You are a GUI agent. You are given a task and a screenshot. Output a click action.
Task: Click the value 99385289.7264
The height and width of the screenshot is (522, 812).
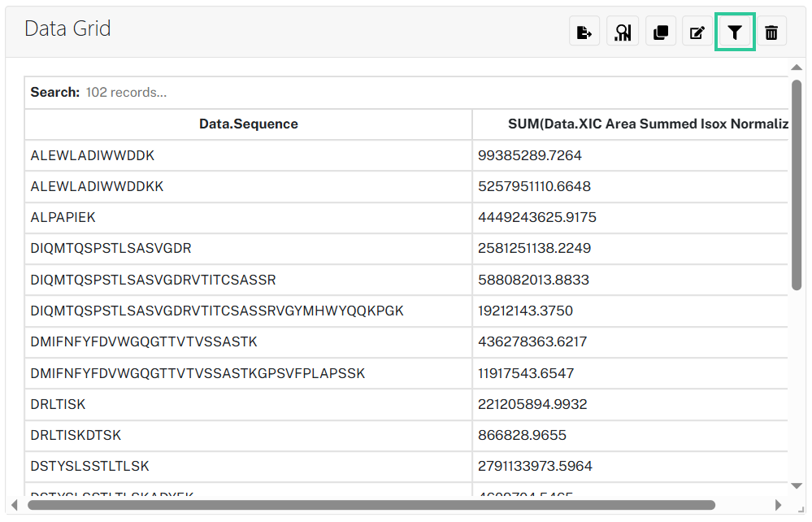coord(530,155)
